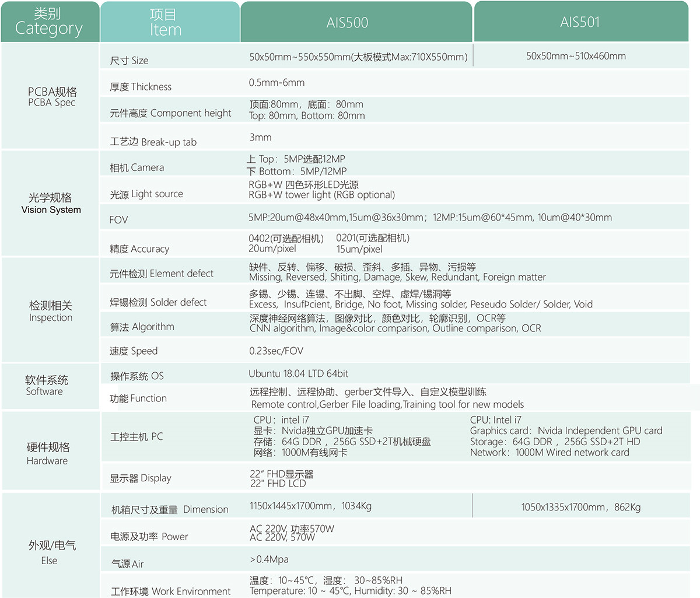This screenshot has height=598, width=700.
Task: Select the Power item label
Action: [149, 537]
